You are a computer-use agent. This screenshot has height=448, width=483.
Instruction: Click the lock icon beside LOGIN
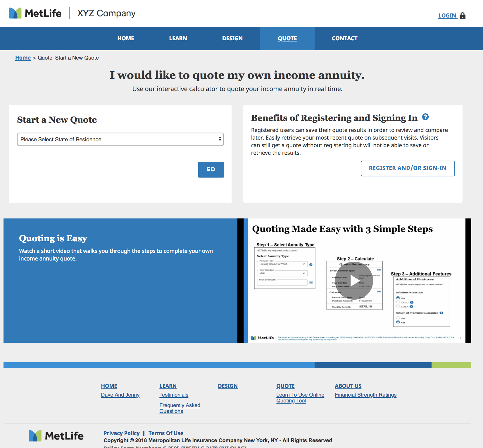[463, 16]
